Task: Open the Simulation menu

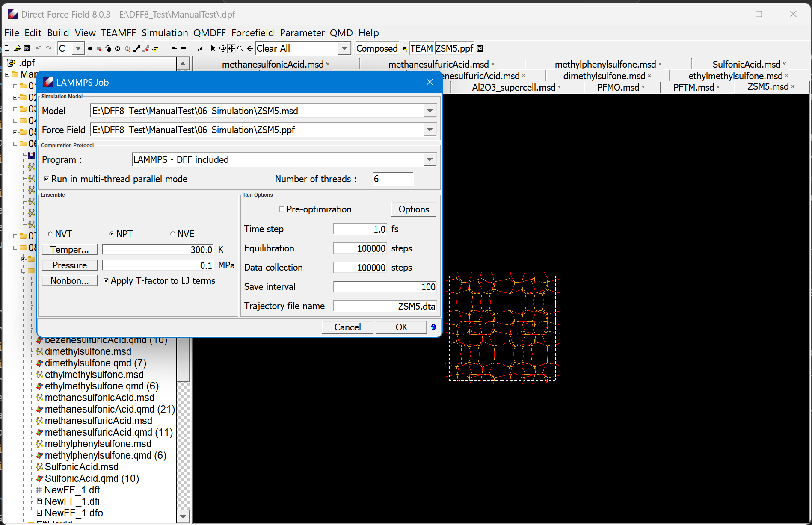Action: pyautogui.click(x=165, y=33)
